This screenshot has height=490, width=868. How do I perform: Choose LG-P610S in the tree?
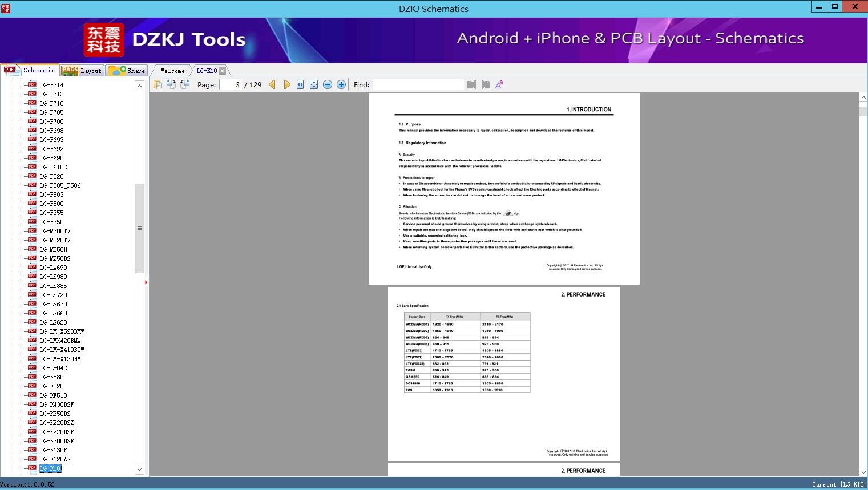click(x=53, y=167)
